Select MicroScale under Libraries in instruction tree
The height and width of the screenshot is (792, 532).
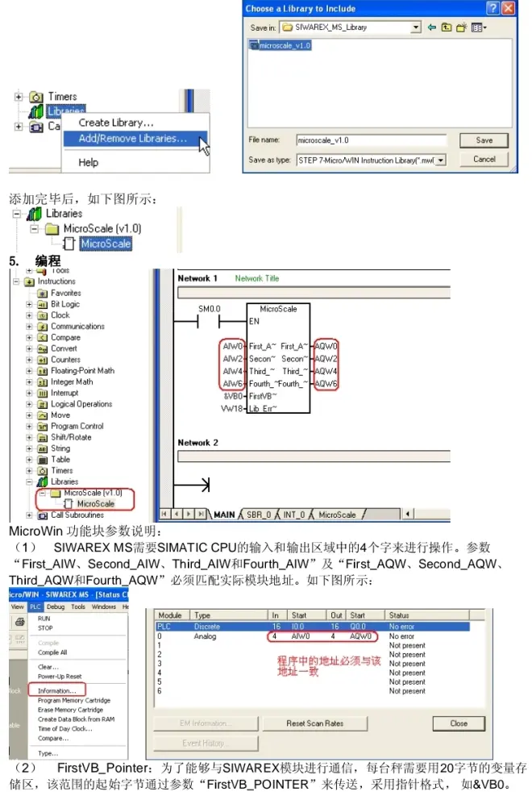click(x=95, y=503)
